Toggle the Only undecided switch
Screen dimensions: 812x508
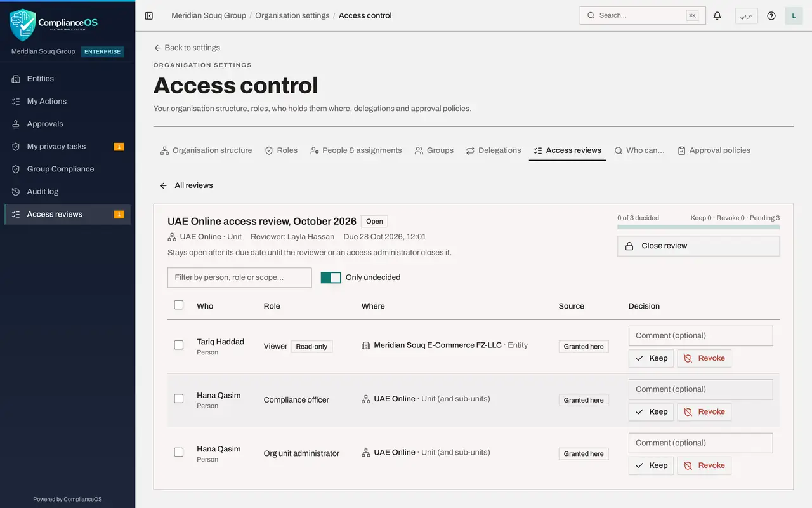[x=331, y=277]
